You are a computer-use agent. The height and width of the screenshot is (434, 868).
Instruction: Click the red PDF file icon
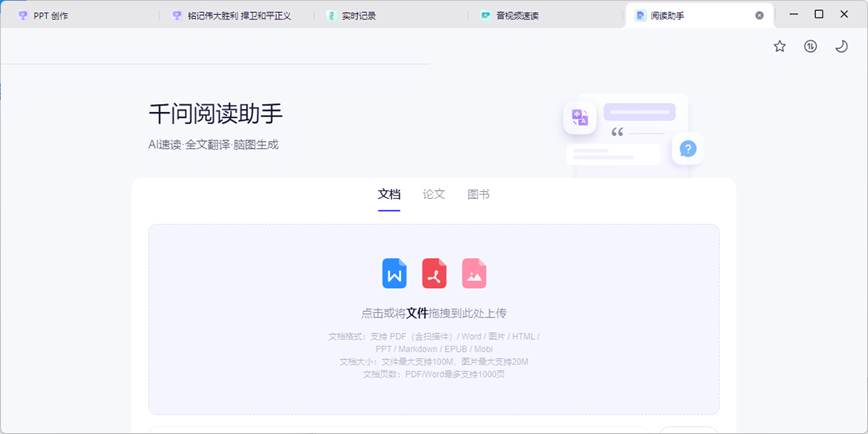[434, 273]
